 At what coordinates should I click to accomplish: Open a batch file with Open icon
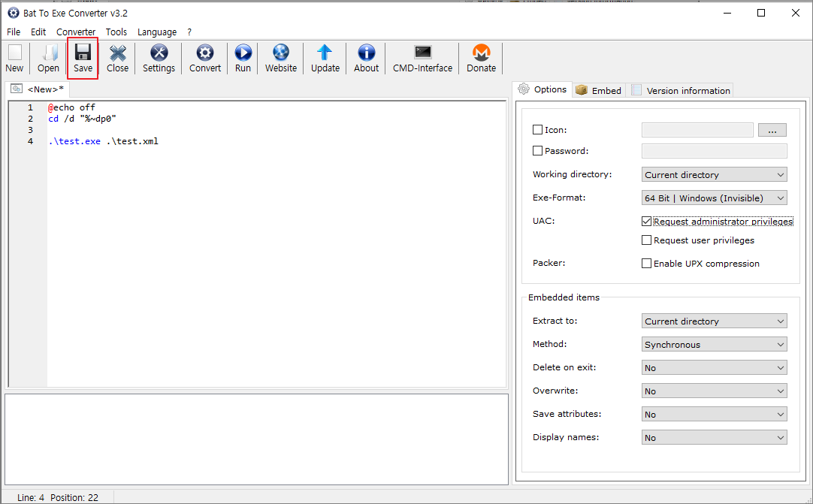tap(49, 53)
